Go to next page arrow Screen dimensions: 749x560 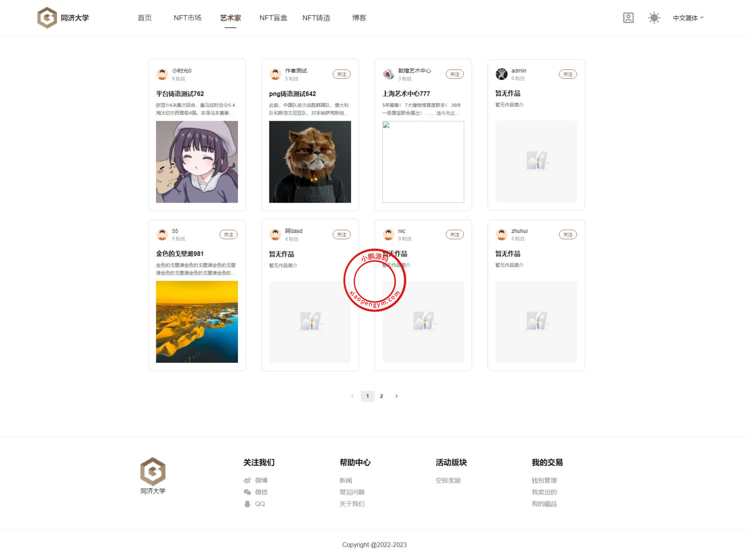[x=396, y=396]
